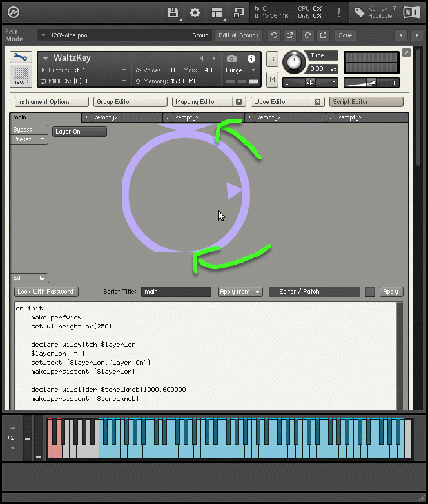Screen dimensions: 428x504
Task: Shift keyboard octave down
Action: coord(12,448)
